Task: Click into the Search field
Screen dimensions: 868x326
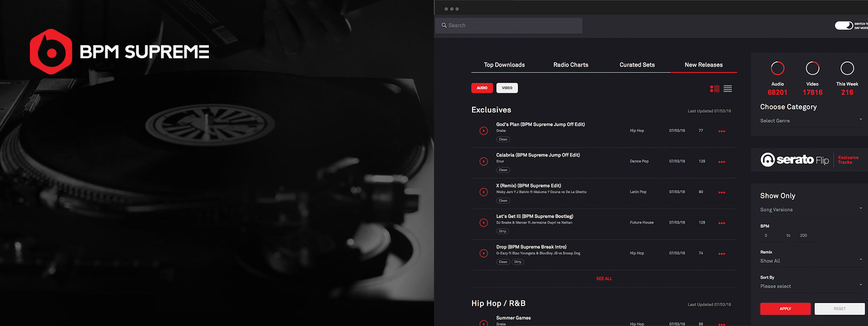Action: tap(510, 26)
